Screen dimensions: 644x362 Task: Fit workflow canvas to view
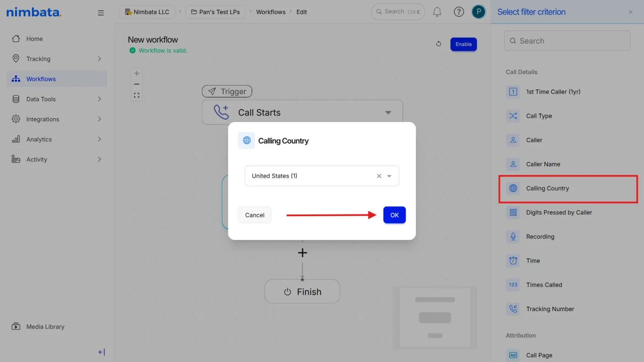coord(136,95)
